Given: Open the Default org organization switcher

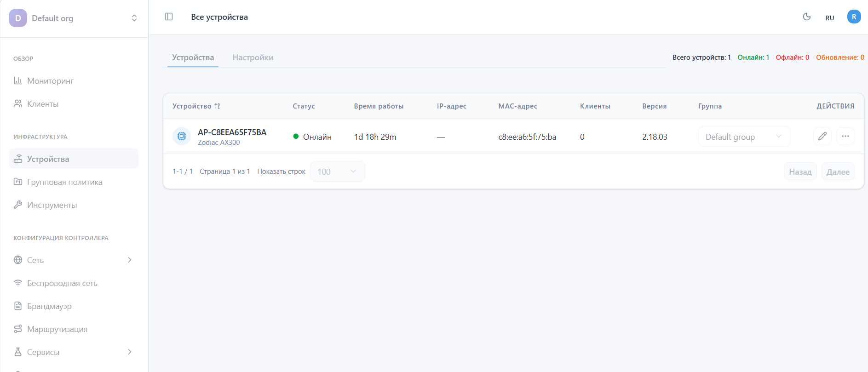Looking at the screenshot, I should [x=74, y=18].
